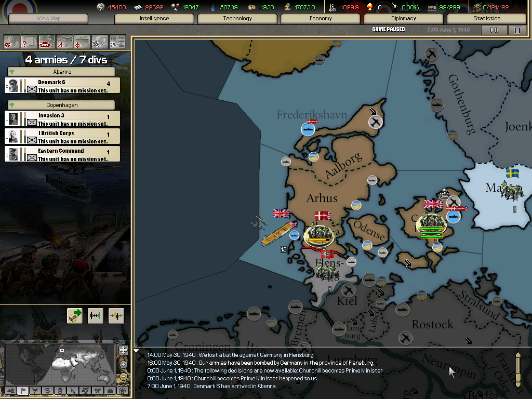The image size is (532, 399).
Task: Select the Eastern Command army
Action: coord(62,154)
